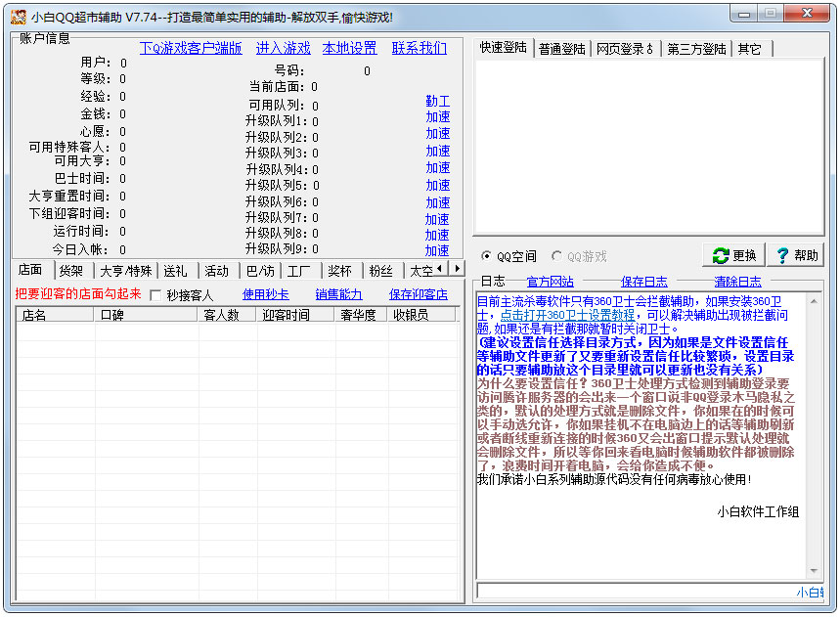
Task: Click the 今日入帐 label
Action: tap(81, 249)
